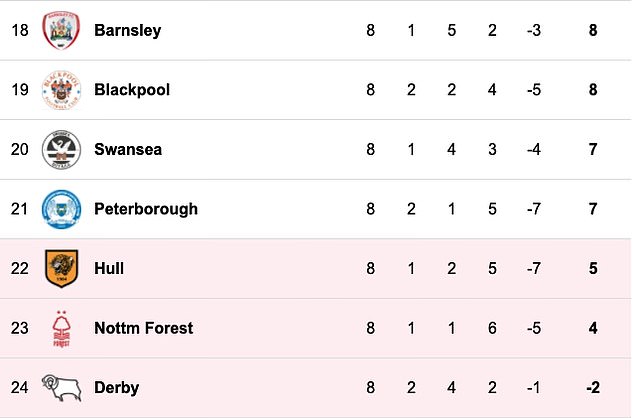This screenshot has width=634, height=418.
Task: Select Peterborough's -7 goal difference
Action: coord(534,209)
